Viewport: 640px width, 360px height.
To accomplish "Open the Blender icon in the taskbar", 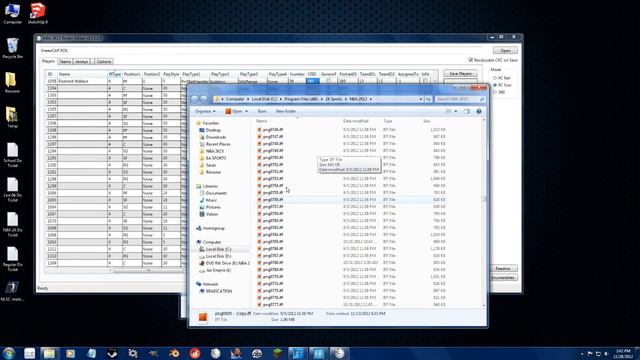I will pos(174,353).
